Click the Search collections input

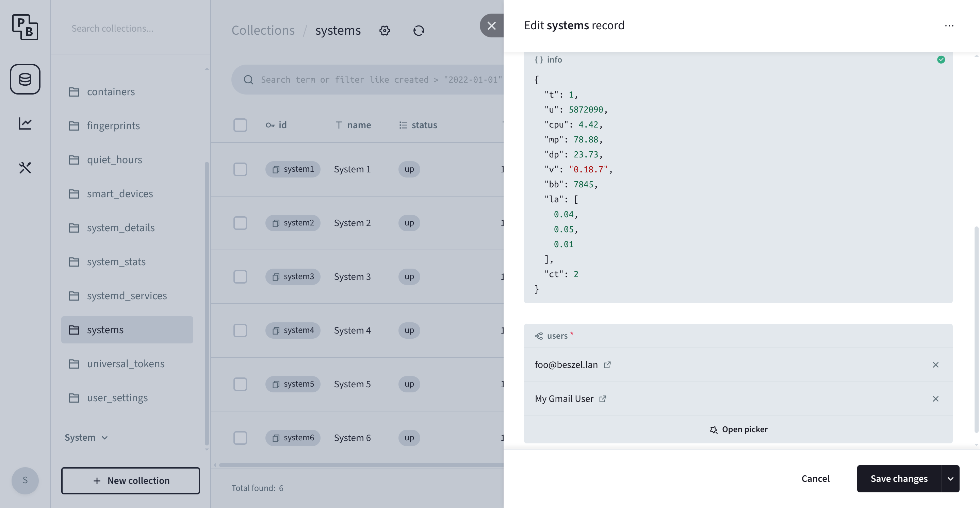coord(130,29)
